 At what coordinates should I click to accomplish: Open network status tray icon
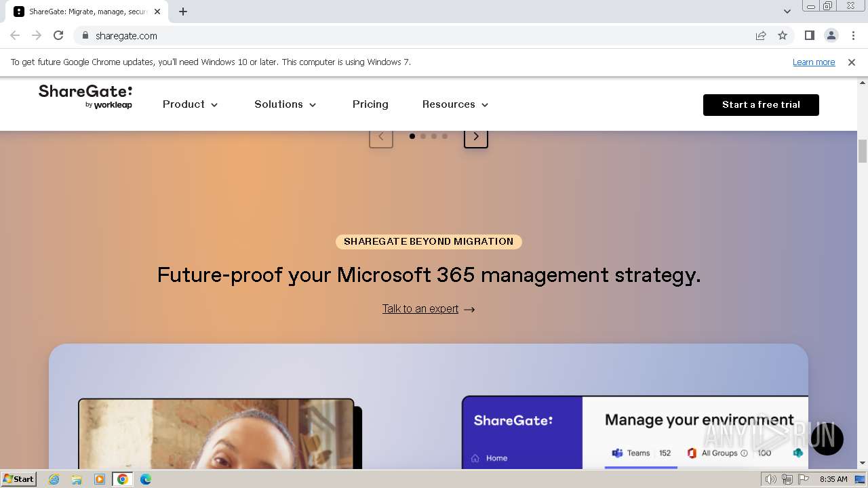787,479
